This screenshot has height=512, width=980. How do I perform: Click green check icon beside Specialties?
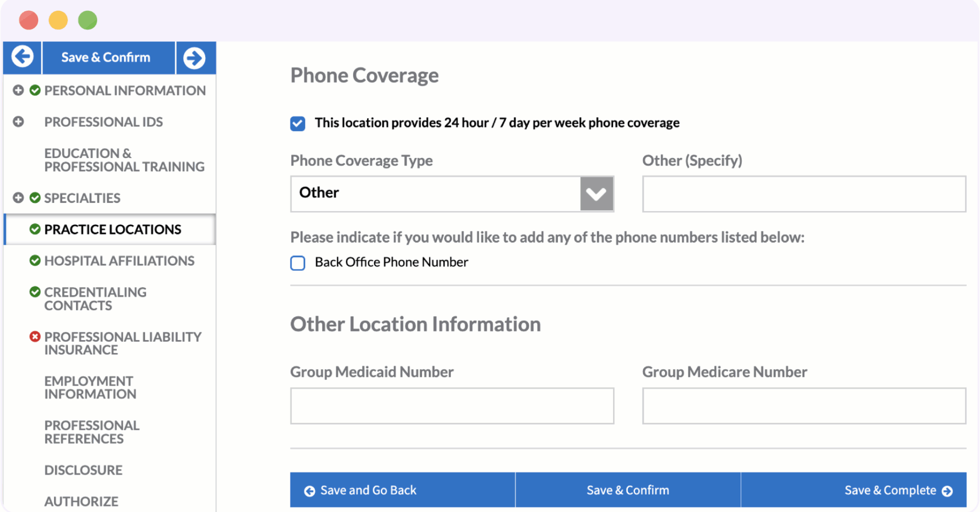coord(35,198)
